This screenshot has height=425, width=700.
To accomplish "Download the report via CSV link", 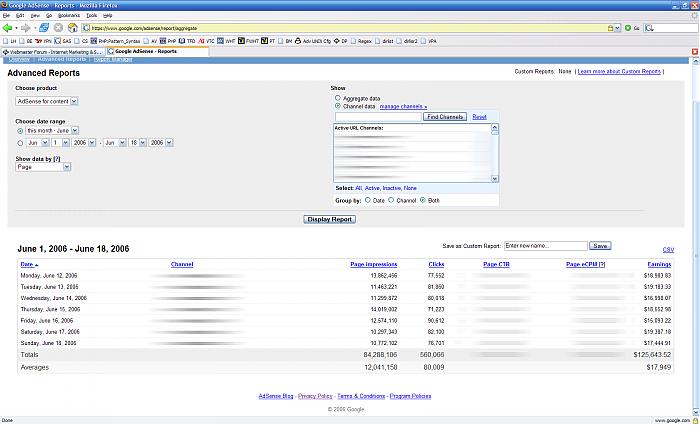I will pos(668,249).
